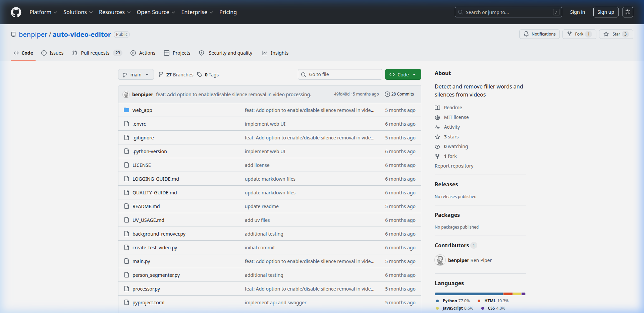Viewport: 644px width, 313px height.
Task: Expand the Resources menu
Action: (115, 12)
